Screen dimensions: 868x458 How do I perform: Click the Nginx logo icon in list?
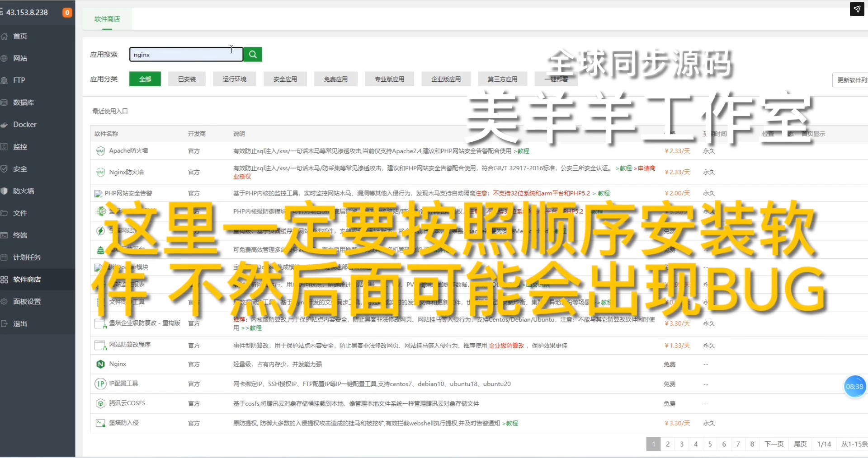tap(100, 364)
